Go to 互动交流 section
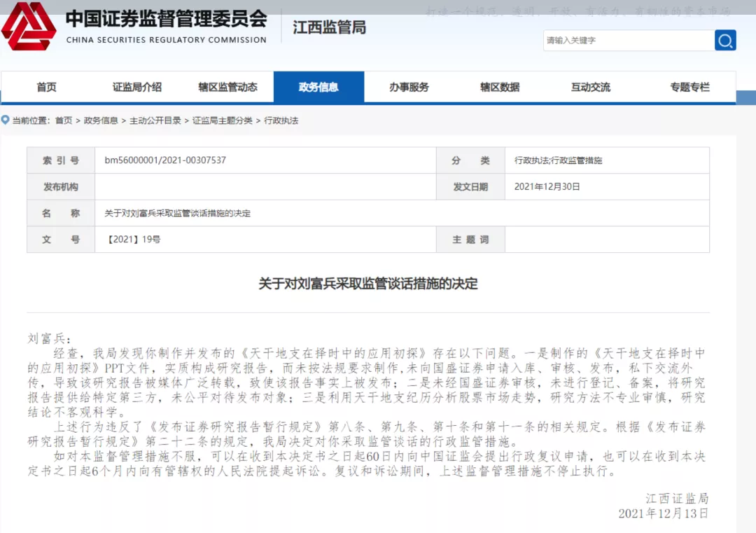Viewport: 756px width, 533px height. (590, 88)
